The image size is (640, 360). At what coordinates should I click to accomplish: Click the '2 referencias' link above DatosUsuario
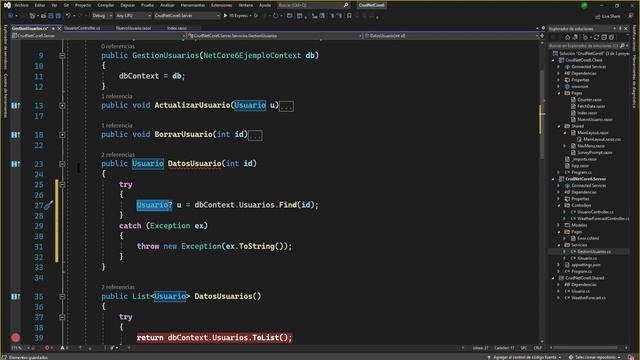[118, 155]
